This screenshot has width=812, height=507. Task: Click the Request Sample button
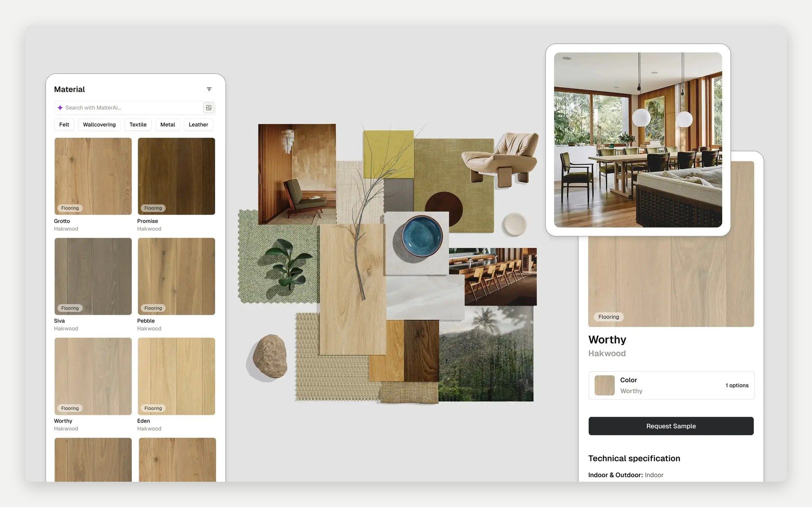671,426
